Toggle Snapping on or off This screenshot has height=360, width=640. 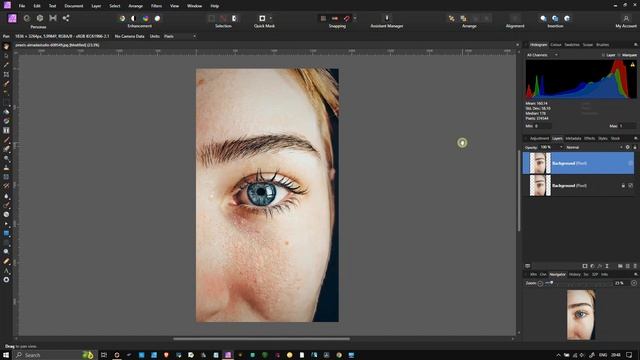347,18
